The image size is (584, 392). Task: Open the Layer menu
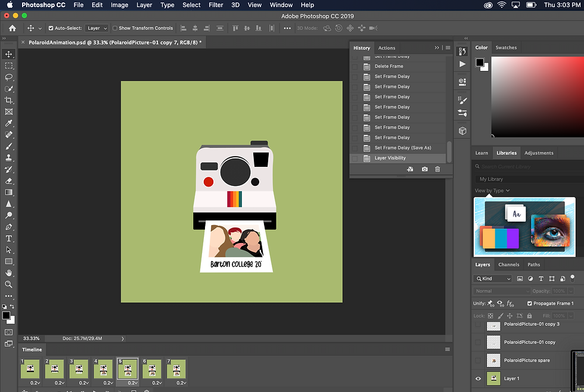pyautogui.click(x=144, y=5)
